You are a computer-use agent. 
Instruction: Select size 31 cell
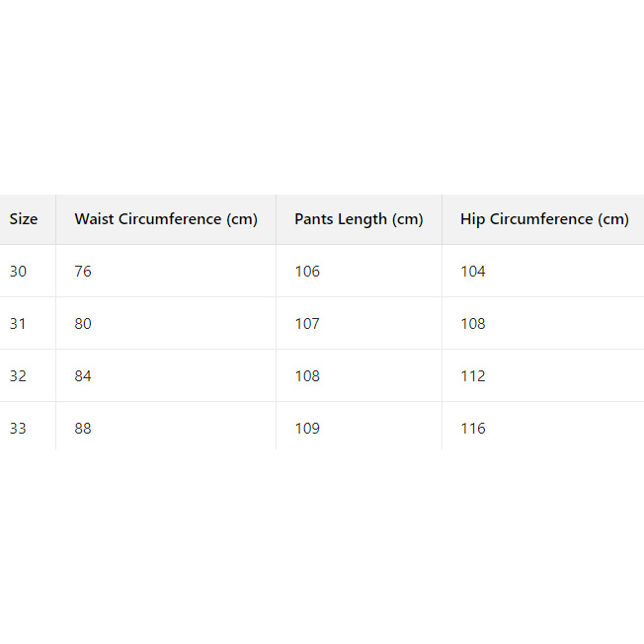[19, 324]
